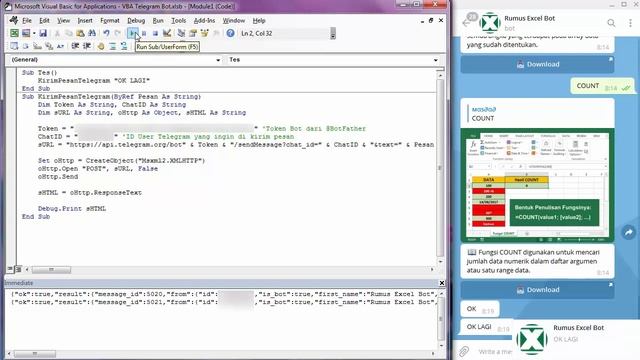Search the Telegram chat with magnifier icon
This screenshot has height=360, width=640.
[x=611, y=23]
